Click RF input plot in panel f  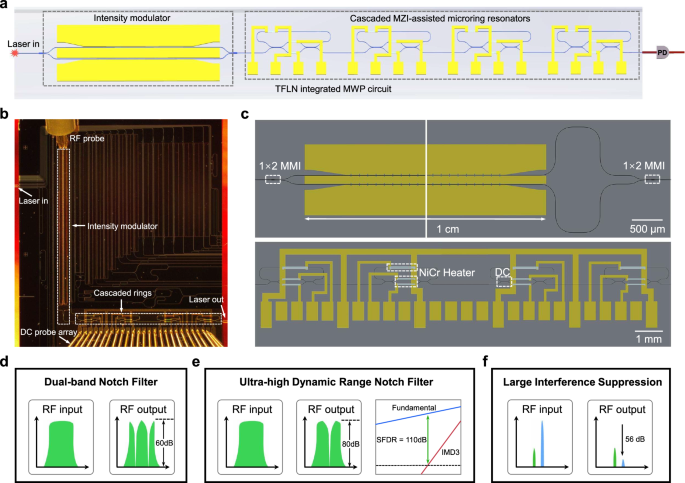coord(540,437)
